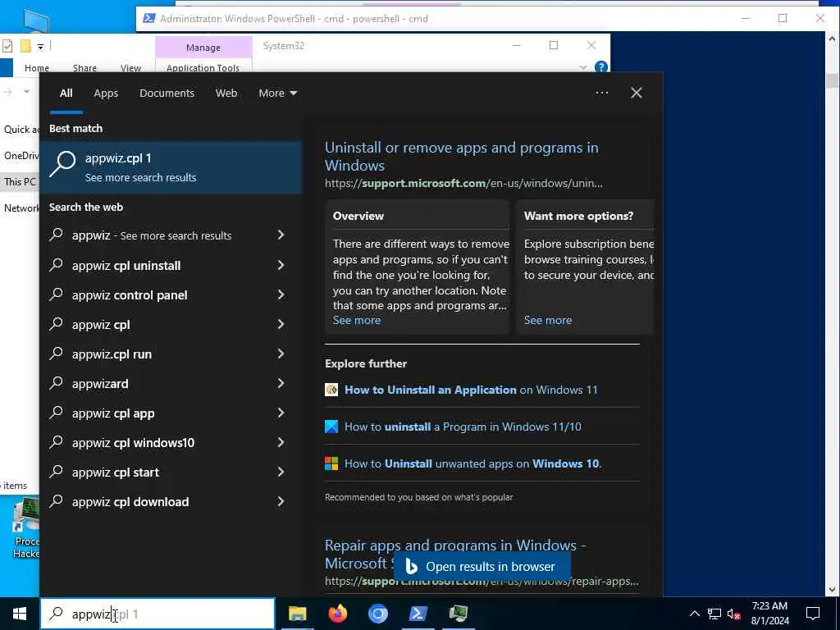Click 'See more' under Want more options
This screenshot has height=630, width=840.
(x=547, y=321)
